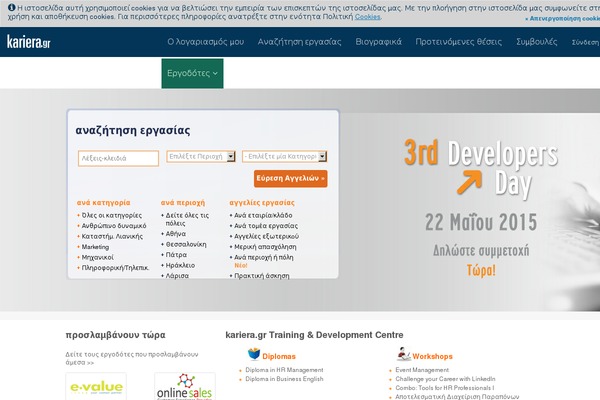
Task: Open Προτεινόμενες θέσεις menu item
Action: [458, 42]
